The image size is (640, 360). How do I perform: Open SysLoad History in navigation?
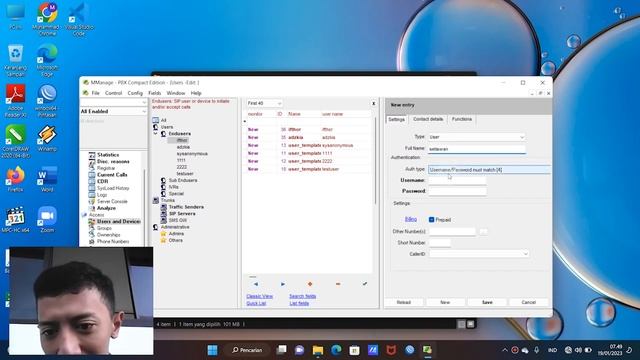(113, 188)
